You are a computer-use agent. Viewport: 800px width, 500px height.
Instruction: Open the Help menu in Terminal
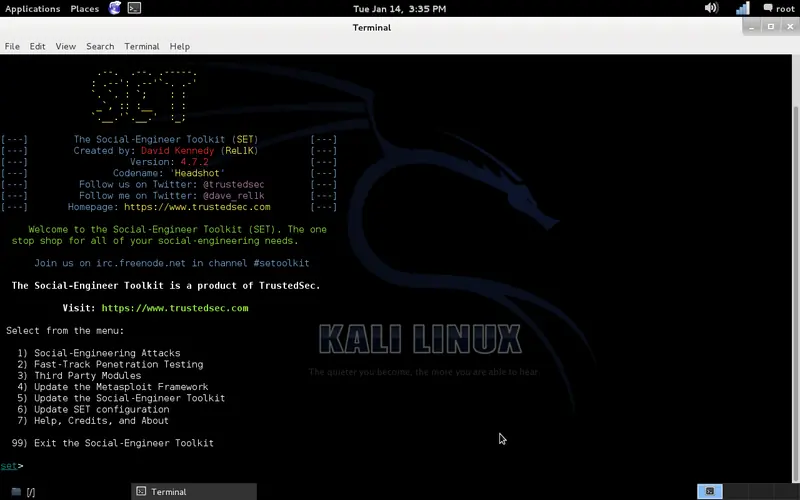coord(180,46)
